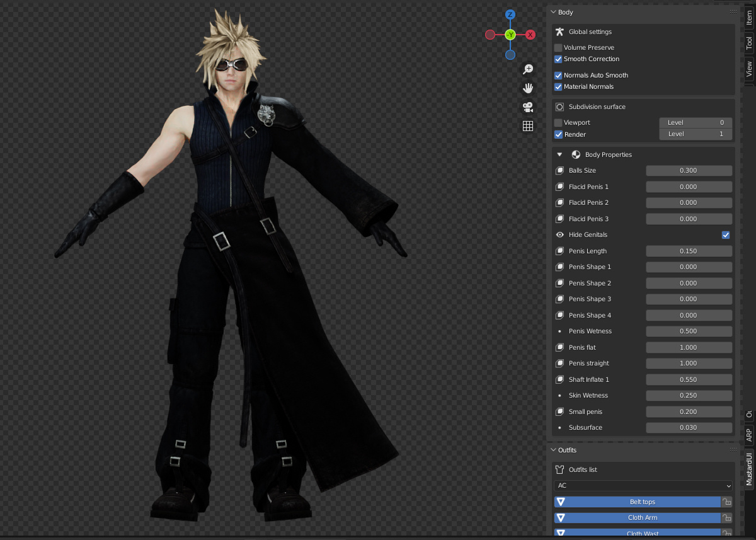
Task: Click the negative X axis gizmo circle
Action: [x=490, y=35]
